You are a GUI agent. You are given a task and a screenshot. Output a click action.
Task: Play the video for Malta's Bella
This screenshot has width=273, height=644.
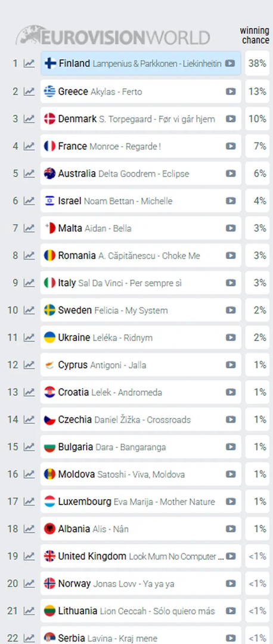tap(231, 228)
